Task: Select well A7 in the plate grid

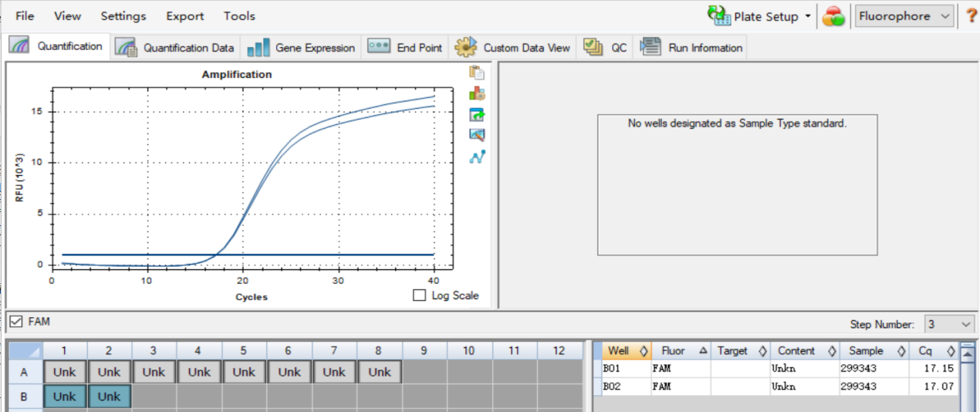Action: (x=334, y=372)
